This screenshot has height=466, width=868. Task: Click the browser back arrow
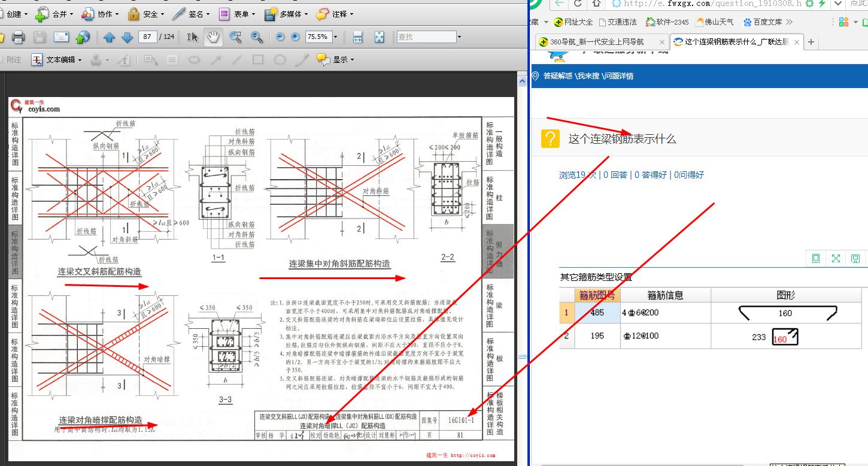click(559, 4)
